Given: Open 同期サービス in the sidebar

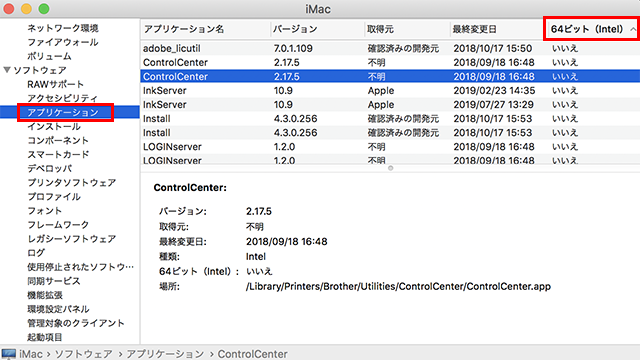Looking at the screenshot, I should pos(54,281).
